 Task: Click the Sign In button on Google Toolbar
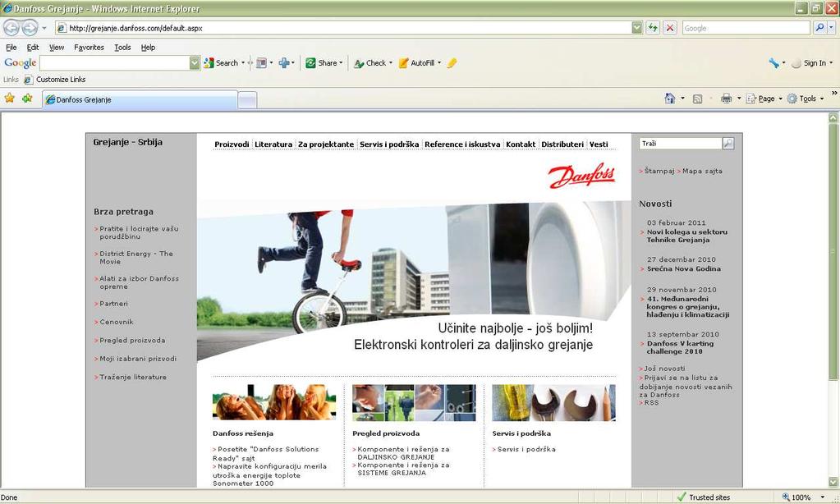809,63
